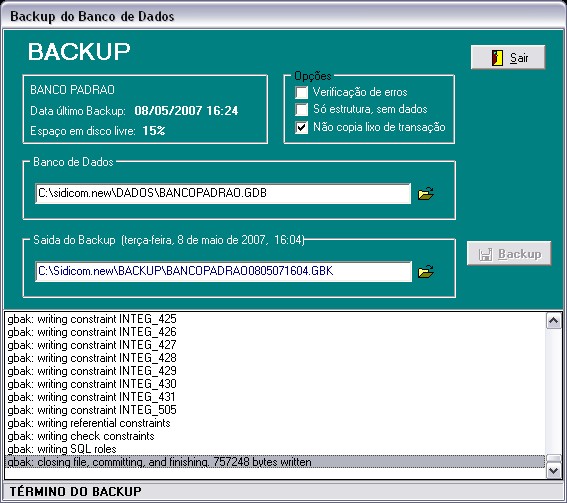Check Só estrutura, sem dados option

(x=301, y=109)
